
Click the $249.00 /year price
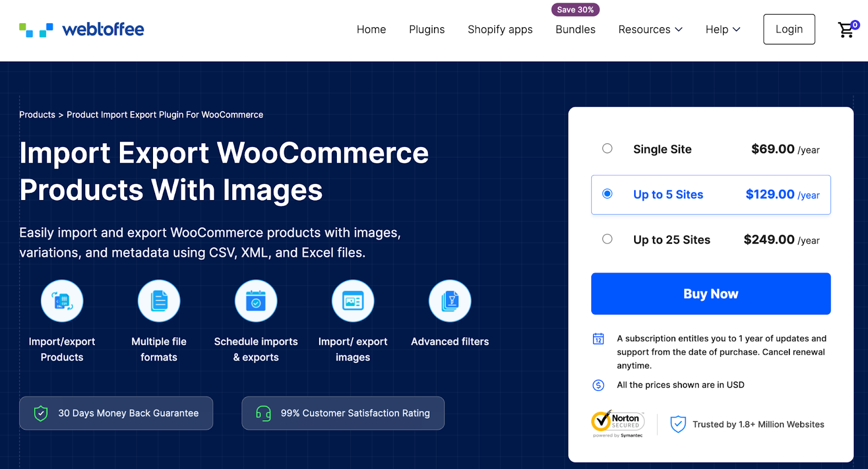[x=781, y=240]
